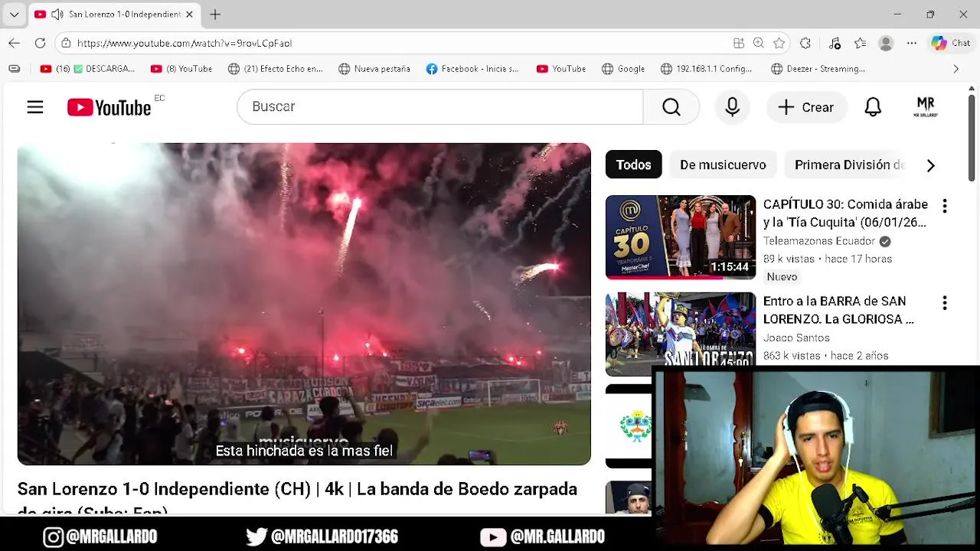Click the leftmost favorites bar icon
980x551 pixels.
pos(14,69)
